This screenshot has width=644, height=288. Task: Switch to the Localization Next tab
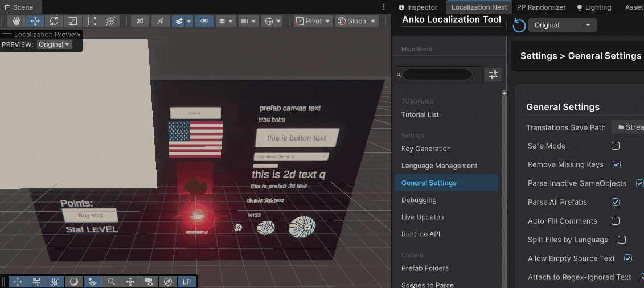click(x=479, y=7)
